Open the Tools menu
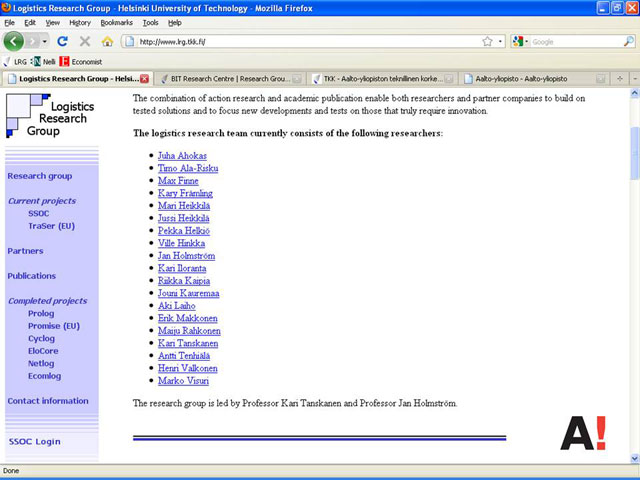This screenshot has width=640, height=480. pos(150,22)
